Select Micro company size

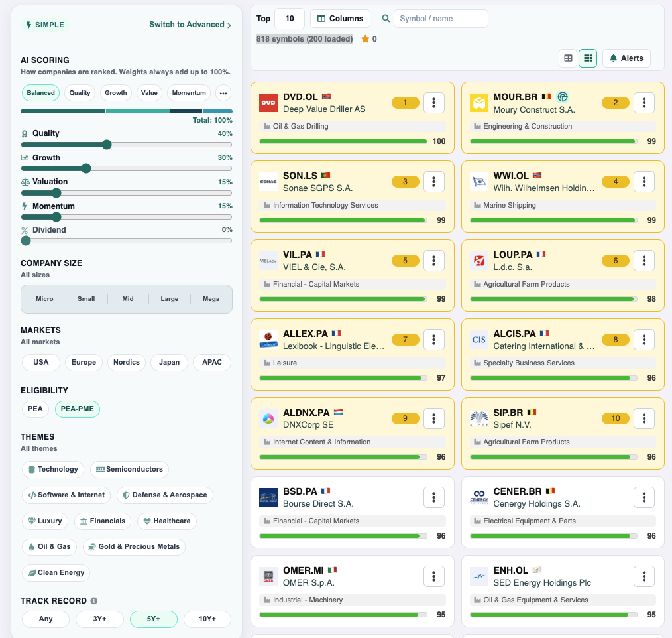tap(44, 299)
